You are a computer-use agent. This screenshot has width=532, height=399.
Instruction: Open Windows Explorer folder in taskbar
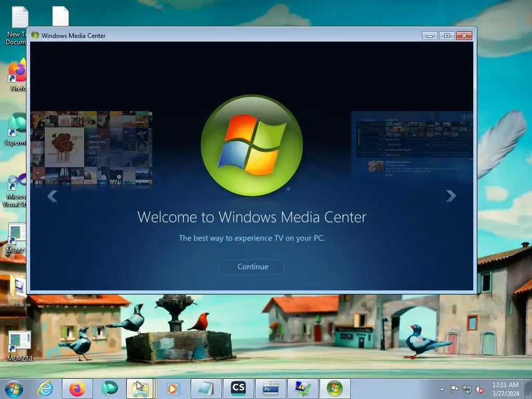point(140,389)
